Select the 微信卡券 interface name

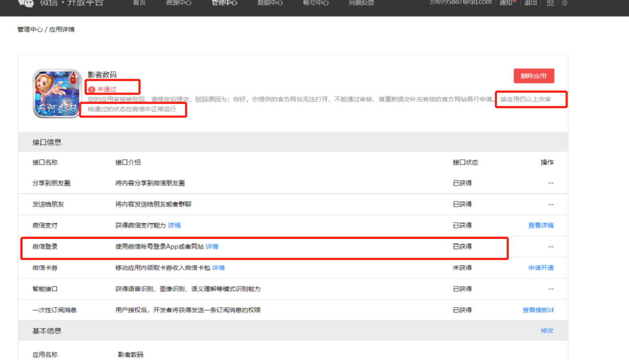[x=45, y=268]
